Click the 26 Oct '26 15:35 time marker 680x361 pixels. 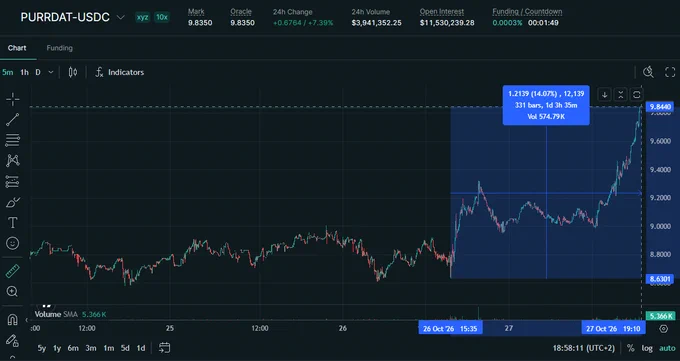(450, 328)
